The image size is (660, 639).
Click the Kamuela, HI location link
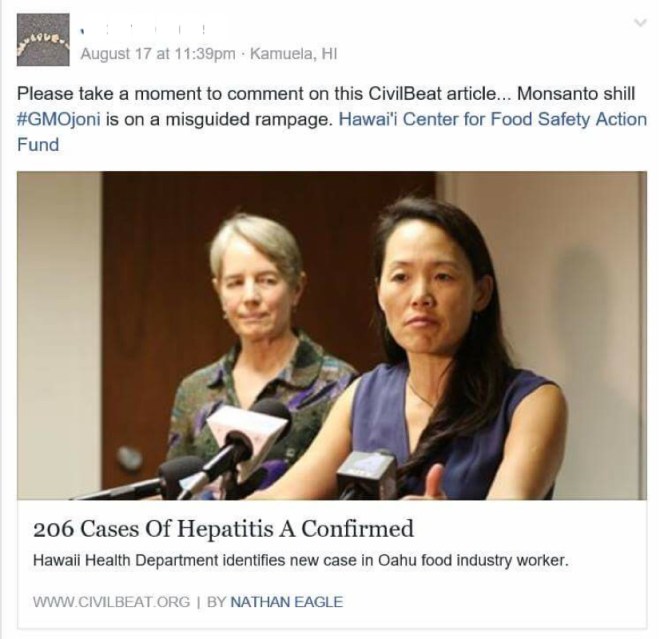(293, 54)
